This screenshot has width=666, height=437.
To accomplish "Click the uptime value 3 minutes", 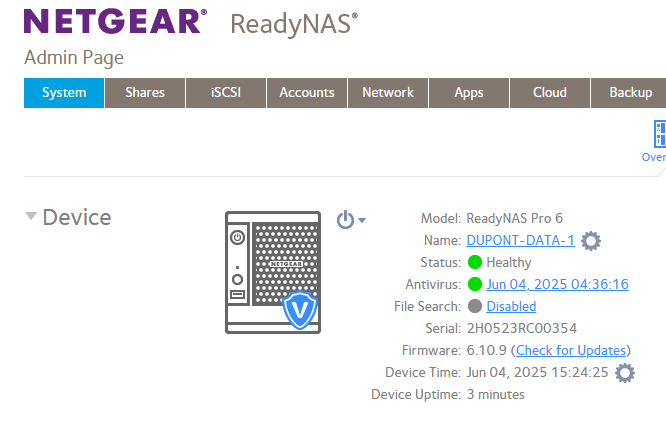I will 496,395.
